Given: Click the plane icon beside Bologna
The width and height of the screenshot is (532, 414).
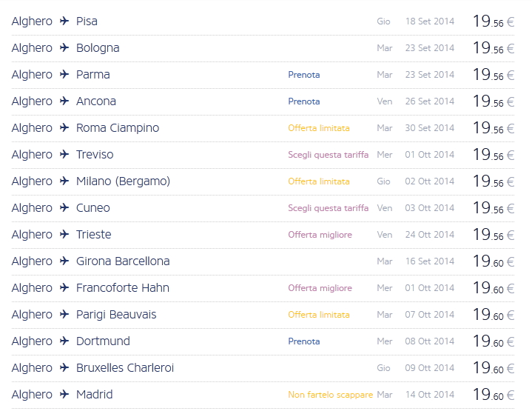Looking at the screenshot, I should (64, 48).
